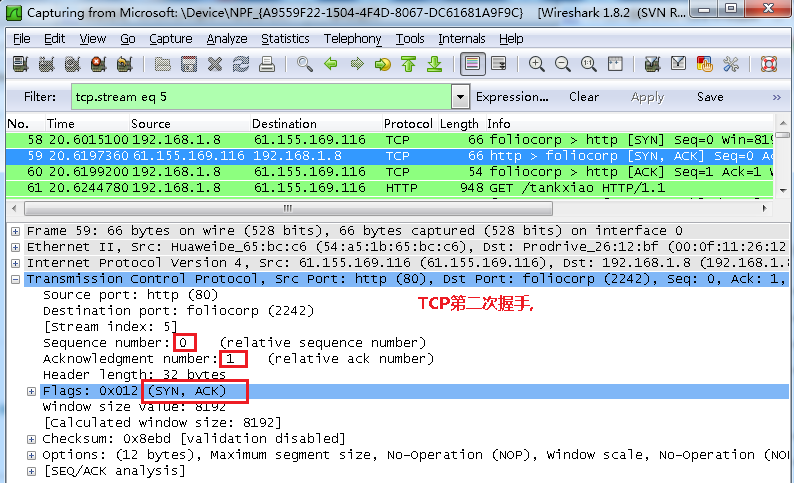Edit display filters icon
The image size is (794, 483).
679,64
